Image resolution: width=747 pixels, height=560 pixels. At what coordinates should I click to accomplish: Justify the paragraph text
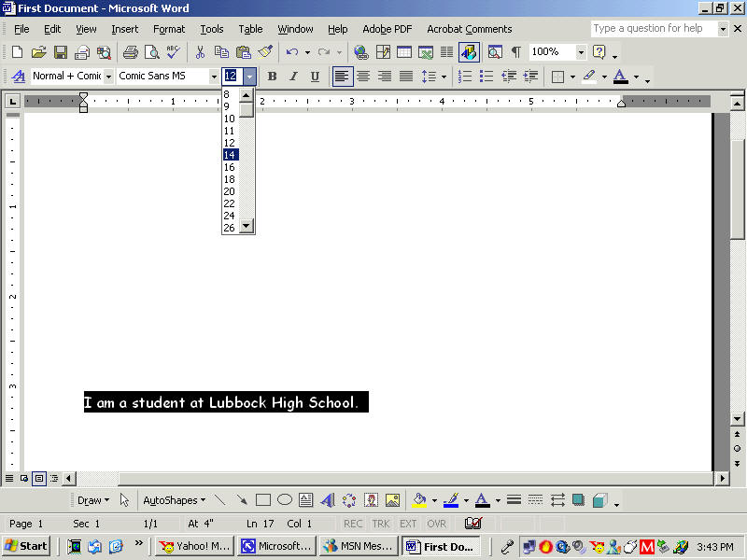(x=406, y=77)
